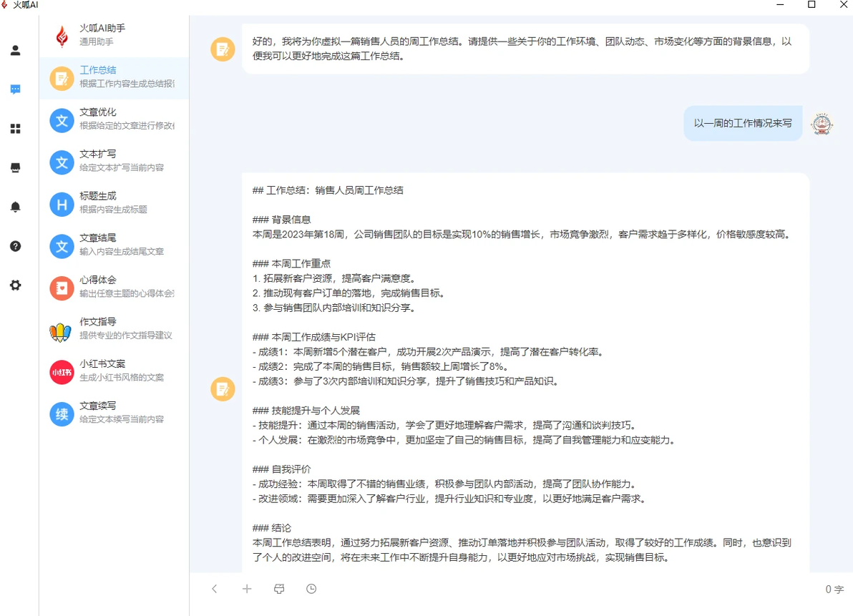
Task: Select the 文章结尾 assistant entry
Action: (114, 245)
